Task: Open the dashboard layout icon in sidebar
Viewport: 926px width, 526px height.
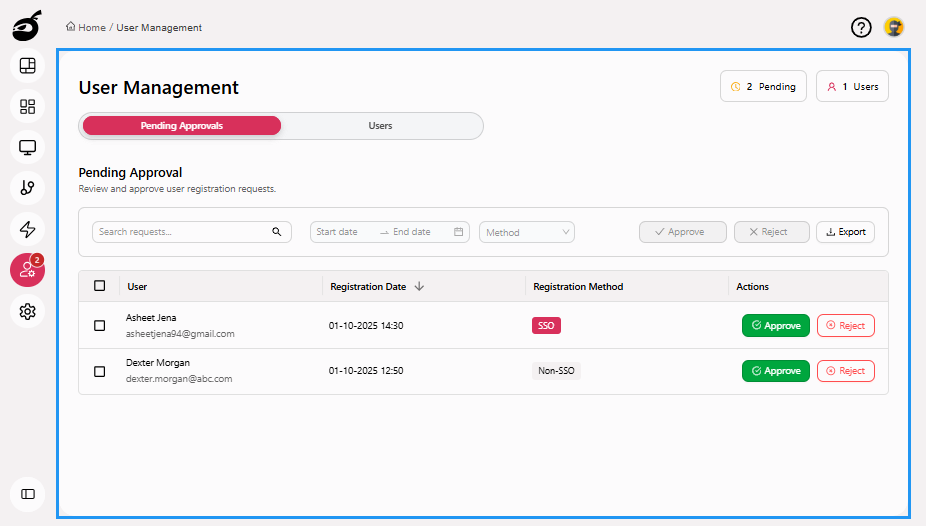Action: 27,66
